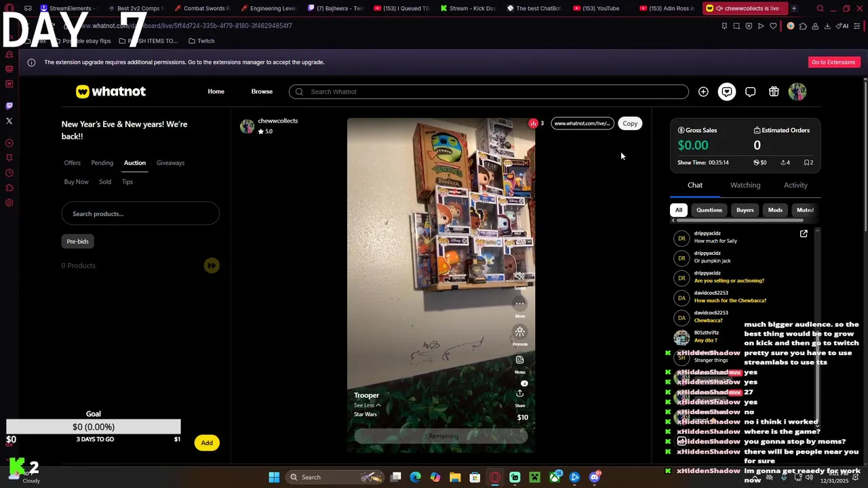Open File Explorer from the taskbar
The image size is (868, 488).
click(455, 477)
